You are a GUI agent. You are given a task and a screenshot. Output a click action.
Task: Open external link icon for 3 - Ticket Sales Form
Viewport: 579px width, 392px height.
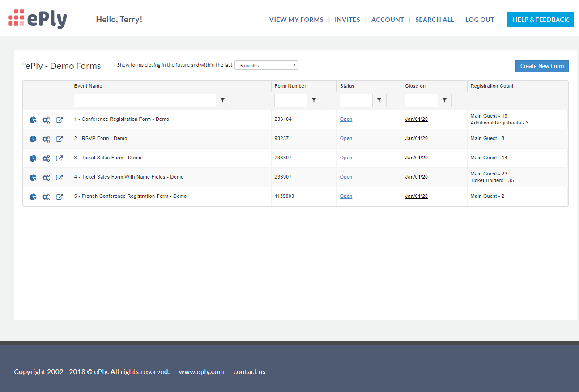coord(60,158)
